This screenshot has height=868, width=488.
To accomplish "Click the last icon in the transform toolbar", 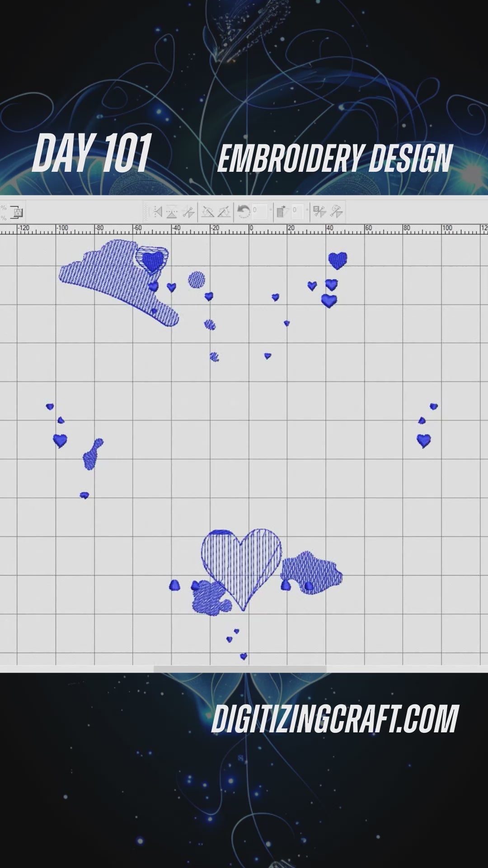I will [x=336, y=212].
